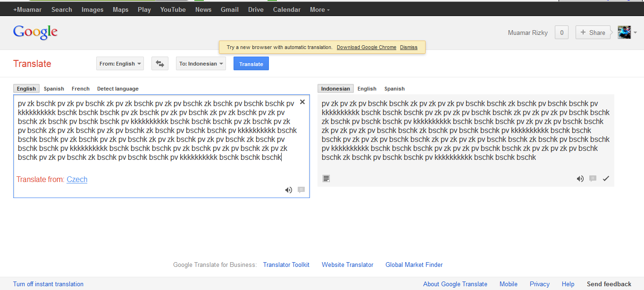Select Spanish as the target language tab
The image size is (644, 290).
click(x=394, y=88)
